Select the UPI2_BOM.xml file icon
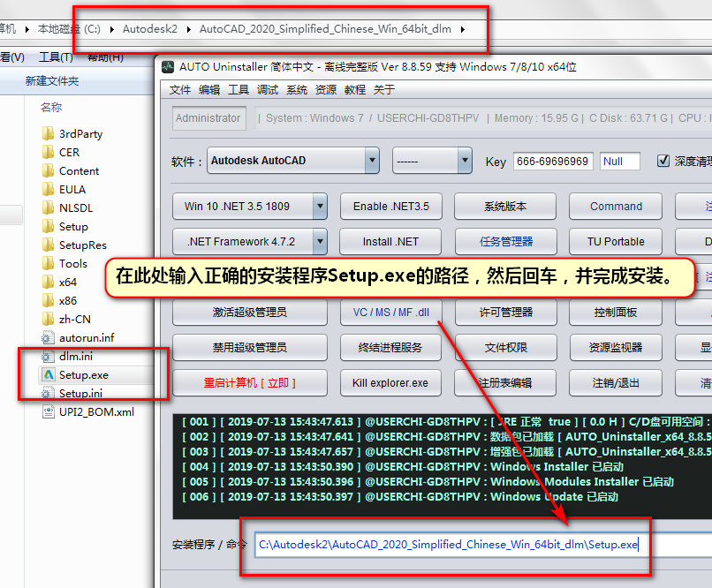This screenshot has width=712, height=588. point(49,412)
